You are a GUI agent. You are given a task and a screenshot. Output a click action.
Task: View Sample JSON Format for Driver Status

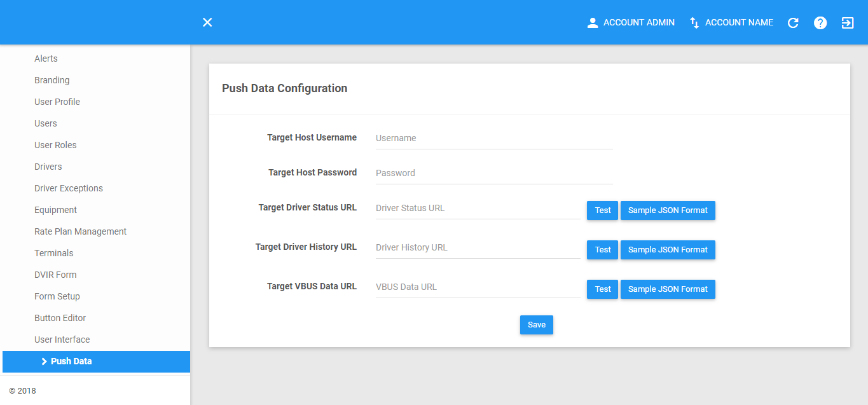pos(668,210)
